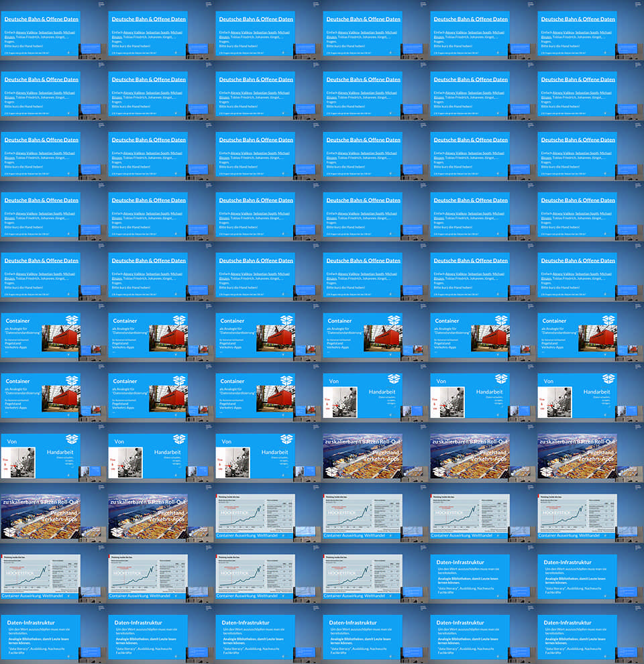Select the last Container slide thumbnail
The width and height of the screenshot is (644, 664).
[x=268, y=392]
